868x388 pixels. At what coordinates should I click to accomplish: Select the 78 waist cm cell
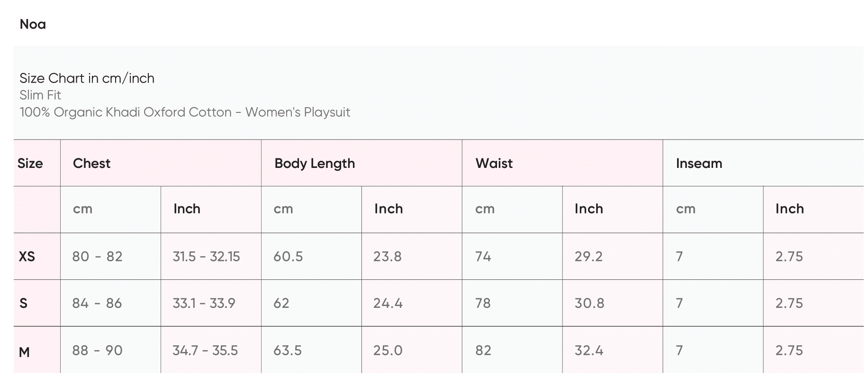pos(483,303)
